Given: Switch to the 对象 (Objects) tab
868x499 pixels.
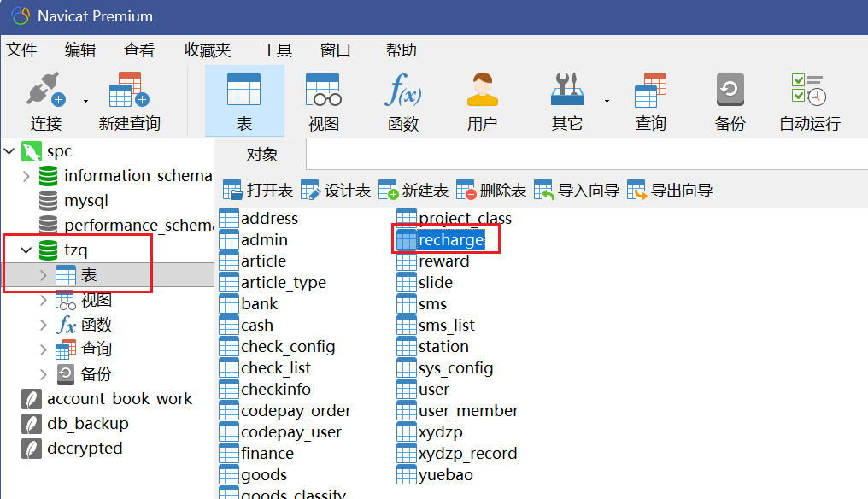Looking at the screenshot, I should (x=262, y=155).
